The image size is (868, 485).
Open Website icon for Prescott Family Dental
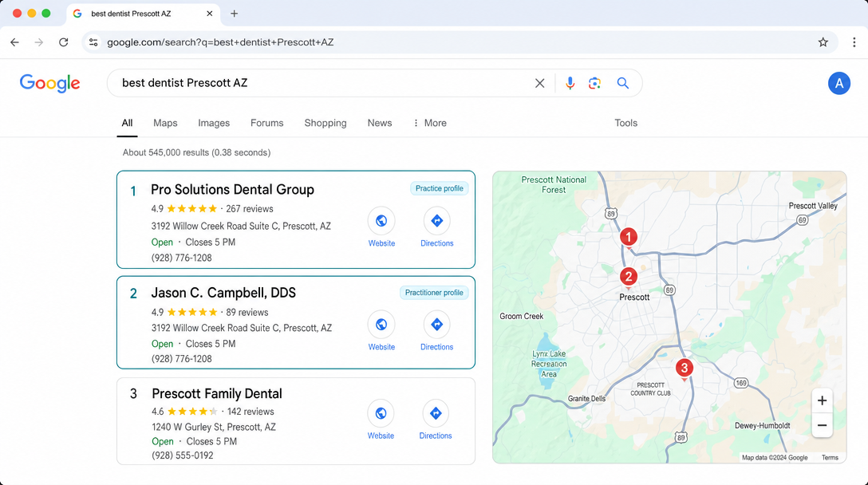381,413
